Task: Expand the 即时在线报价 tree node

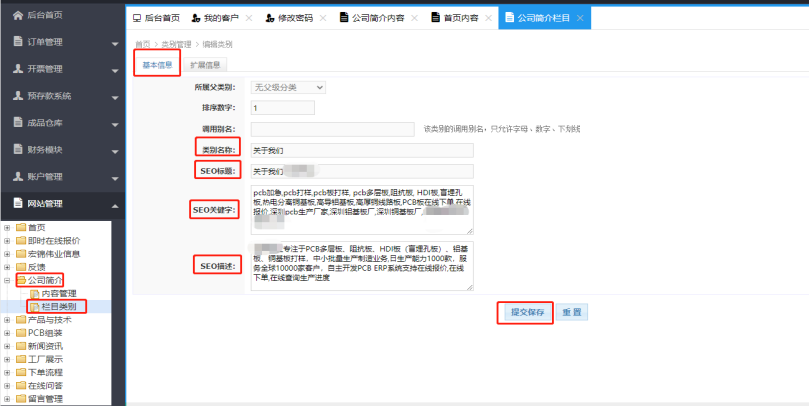Action: [8, 241]
